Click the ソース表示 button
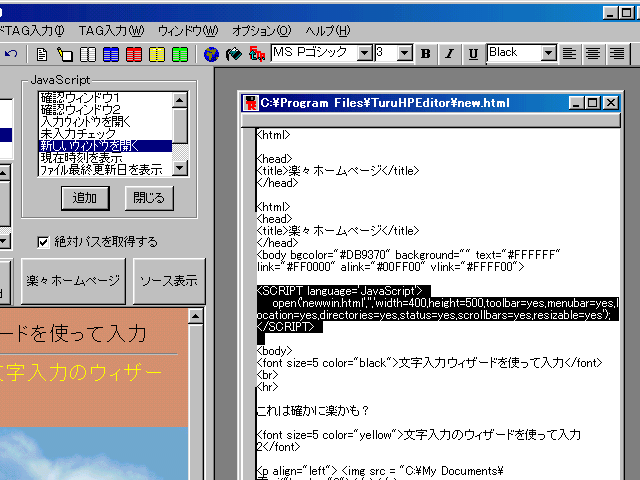640x480 pixels. coord(169,281)
